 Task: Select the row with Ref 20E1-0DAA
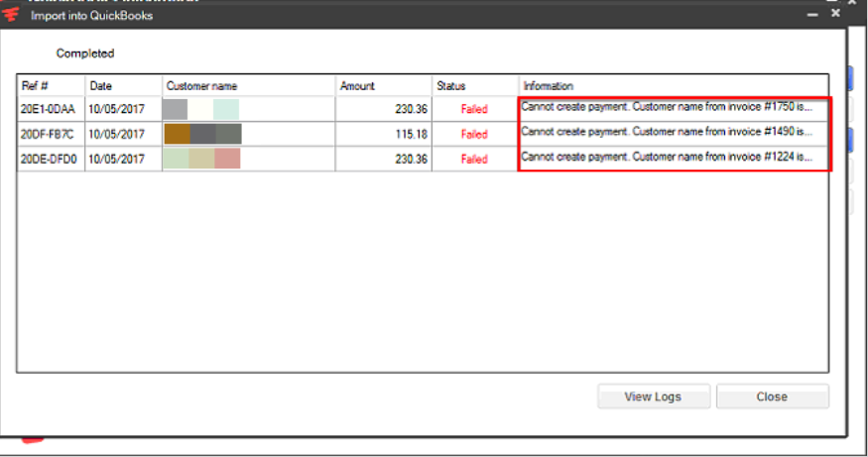click(423, 109)
